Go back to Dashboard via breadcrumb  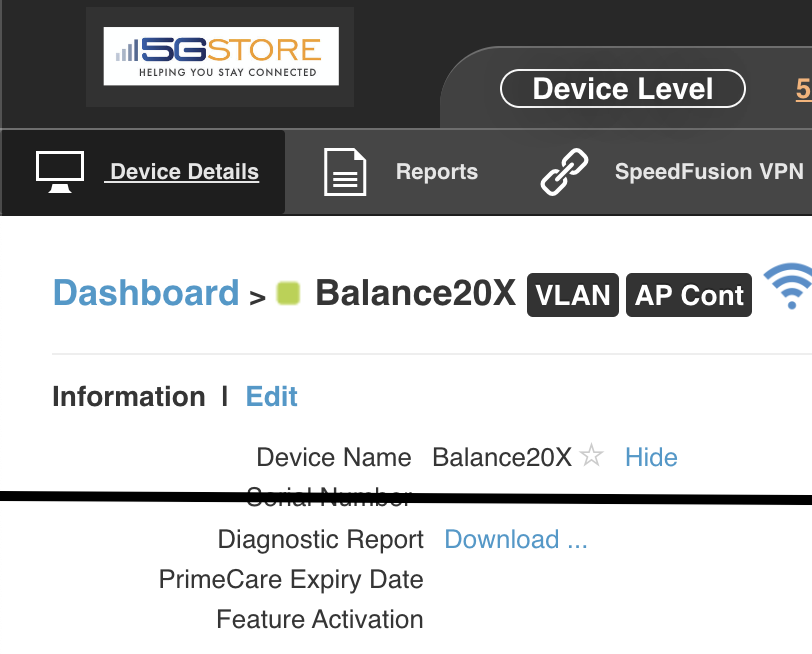[146, 293]
